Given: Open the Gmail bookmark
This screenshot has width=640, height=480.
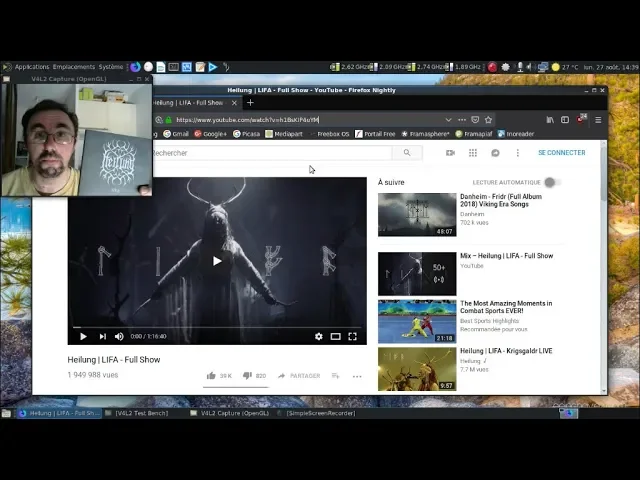Looking at the screenshot, I should coord(176,134).
